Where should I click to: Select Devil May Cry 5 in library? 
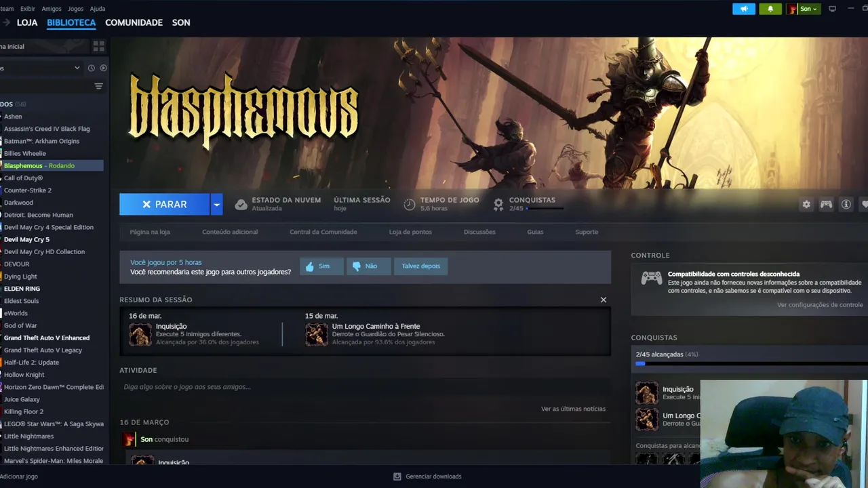click(26, 239)
